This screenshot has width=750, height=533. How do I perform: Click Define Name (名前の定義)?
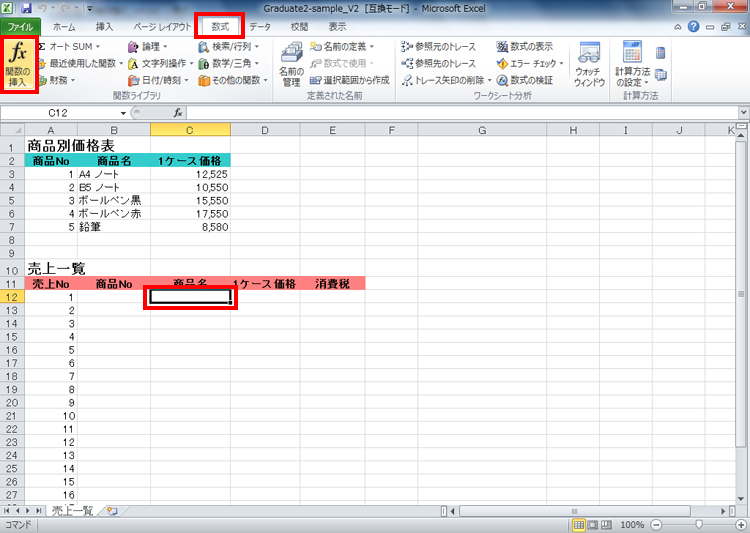[342, 46]
